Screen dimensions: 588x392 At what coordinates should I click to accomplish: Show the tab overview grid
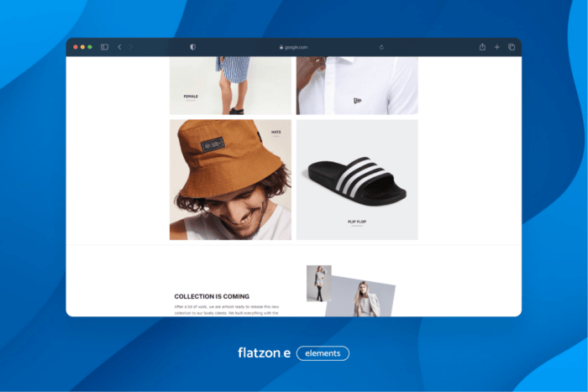coord(512,47)
